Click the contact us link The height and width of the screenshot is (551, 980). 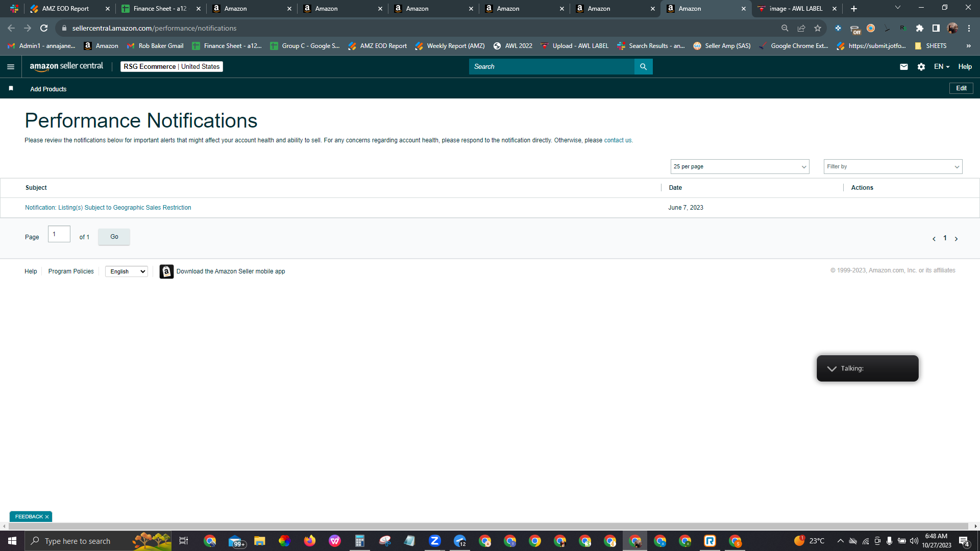618,140
